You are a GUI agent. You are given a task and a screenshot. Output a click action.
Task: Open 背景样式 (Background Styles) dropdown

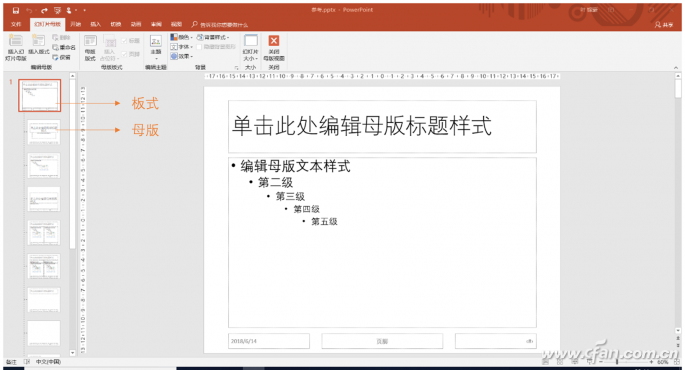point(213,37)
